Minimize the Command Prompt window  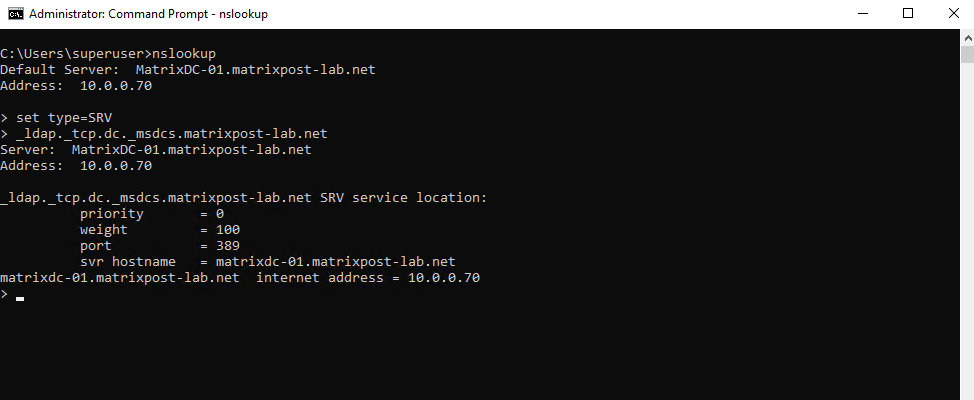[x=861, y=14]
